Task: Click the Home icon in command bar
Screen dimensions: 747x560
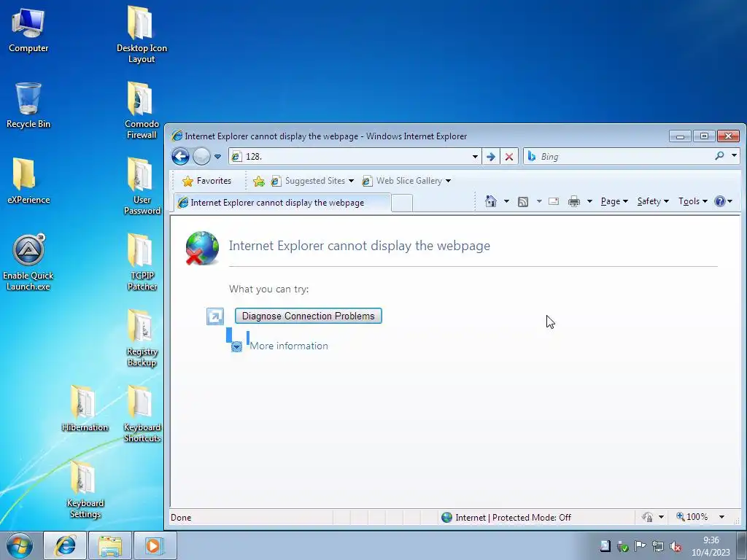Action: tap(491, 201)
